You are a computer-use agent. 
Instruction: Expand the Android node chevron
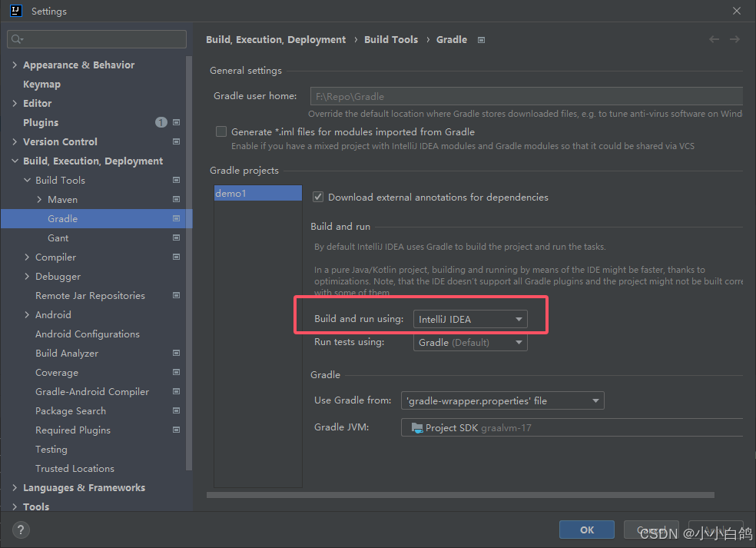27,314
